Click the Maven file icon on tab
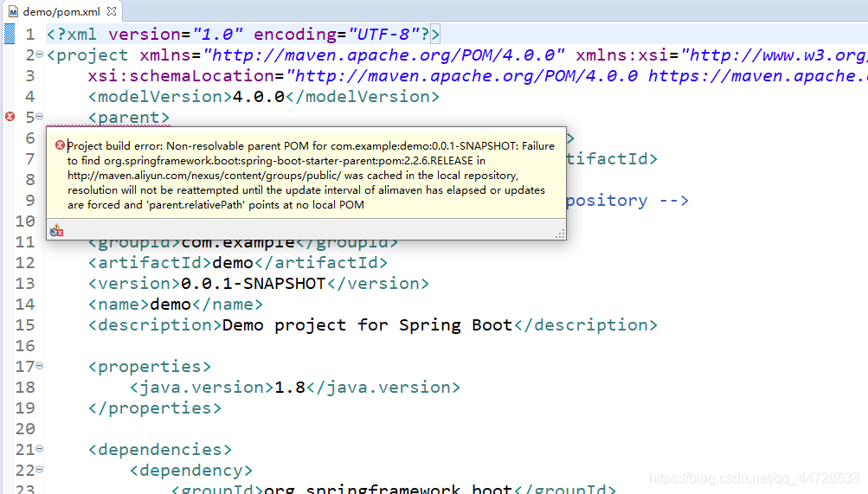The height and width of the screenshot is (494, 868). (x=13, y=11)
